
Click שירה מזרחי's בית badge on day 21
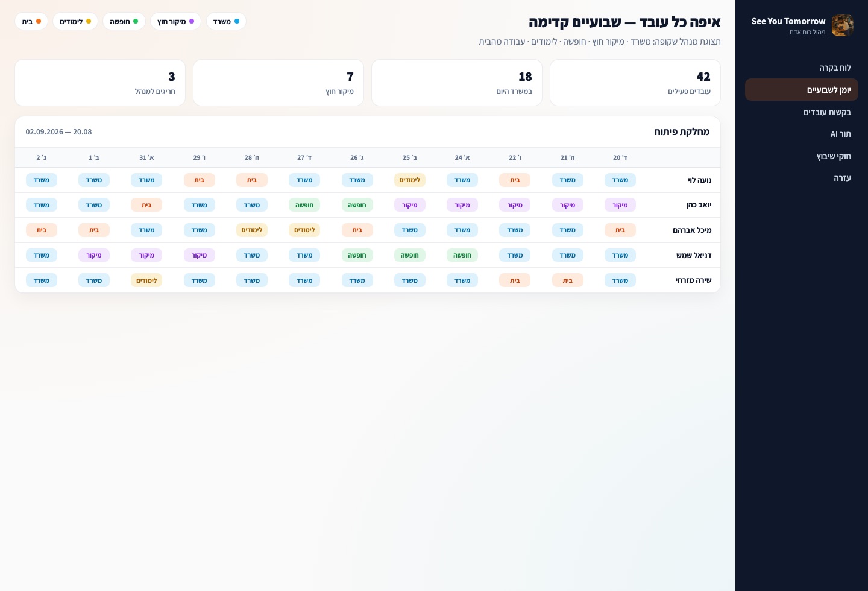[x=568, y=280]
